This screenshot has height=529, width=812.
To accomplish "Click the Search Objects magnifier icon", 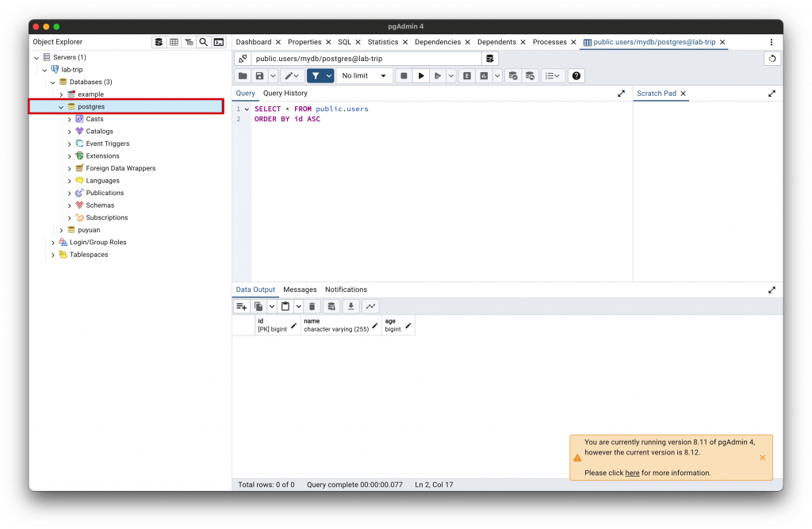I will click(204, 42).
